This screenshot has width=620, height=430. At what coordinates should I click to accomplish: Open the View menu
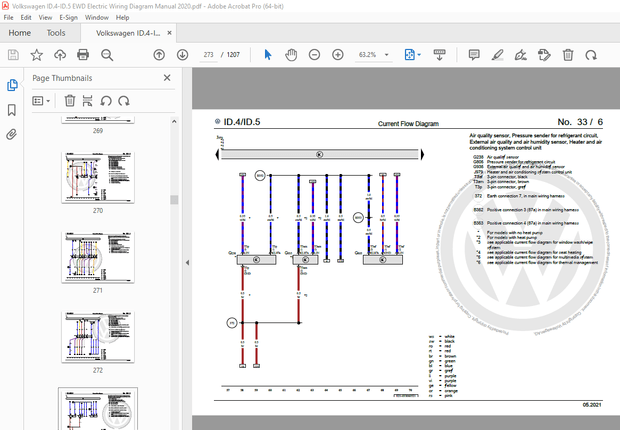coord(45,17)
